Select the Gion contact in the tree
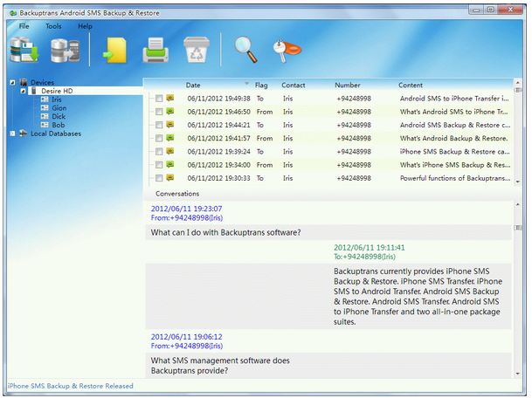The width and height of the screenshot is (532, 398). [59, 108]
